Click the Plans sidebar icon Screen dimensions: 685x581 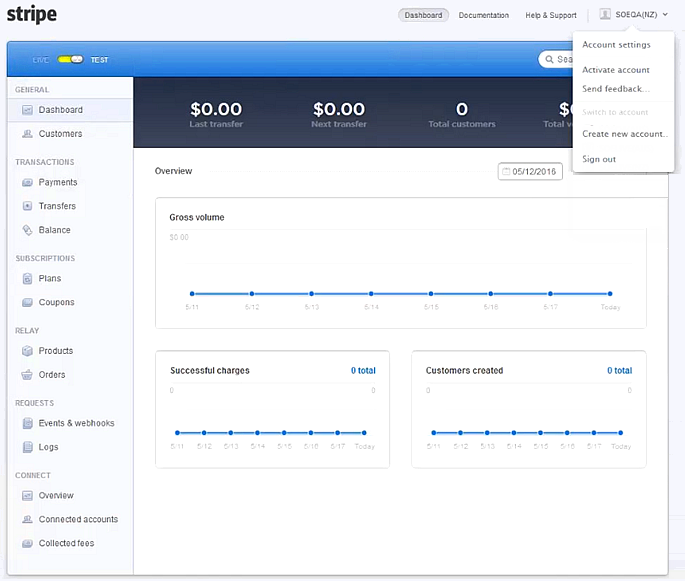tap(27, 278)
